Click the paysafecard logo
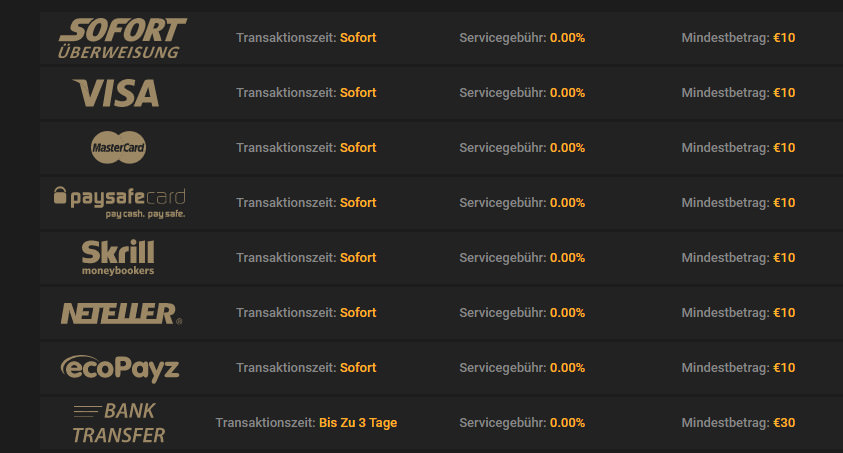Image resolution: width=843 pixels, height=453 pixels. coord(119,203)
